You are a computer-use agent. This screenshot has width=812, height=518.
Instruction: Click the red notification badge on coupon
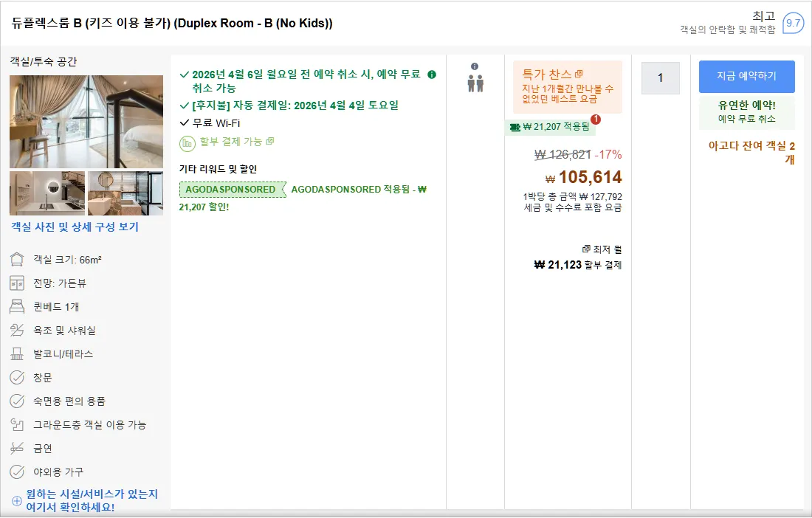point(596,119)
